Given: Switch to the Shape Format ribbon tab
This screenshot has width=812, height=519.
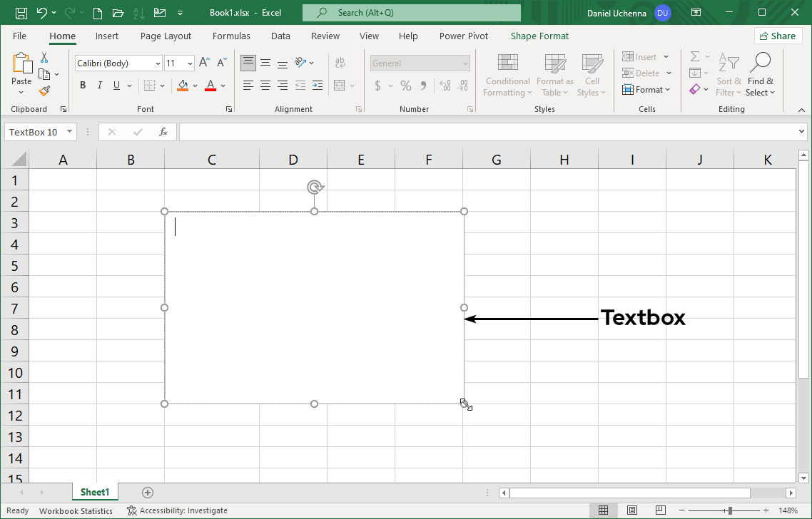Looking at the screenshot, I should coord(539,36).
